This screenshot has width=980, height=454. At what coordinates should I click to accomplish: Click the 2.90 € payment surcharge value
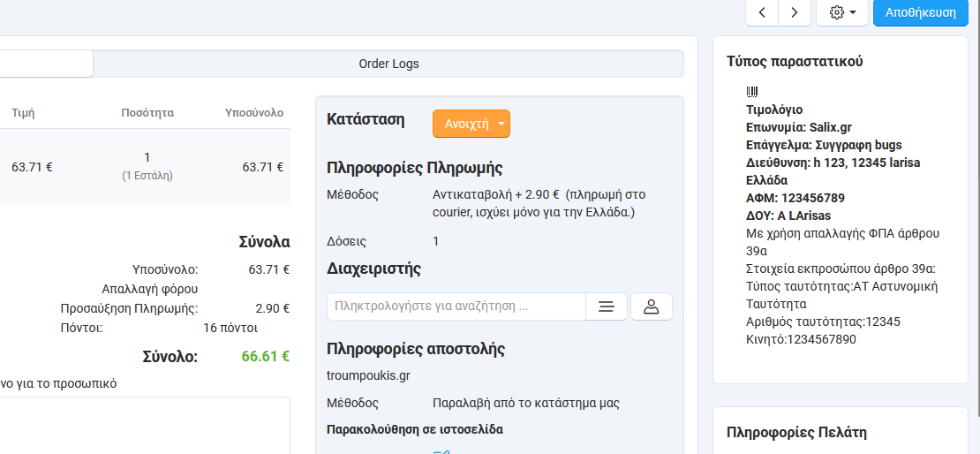tap(273, 308)
